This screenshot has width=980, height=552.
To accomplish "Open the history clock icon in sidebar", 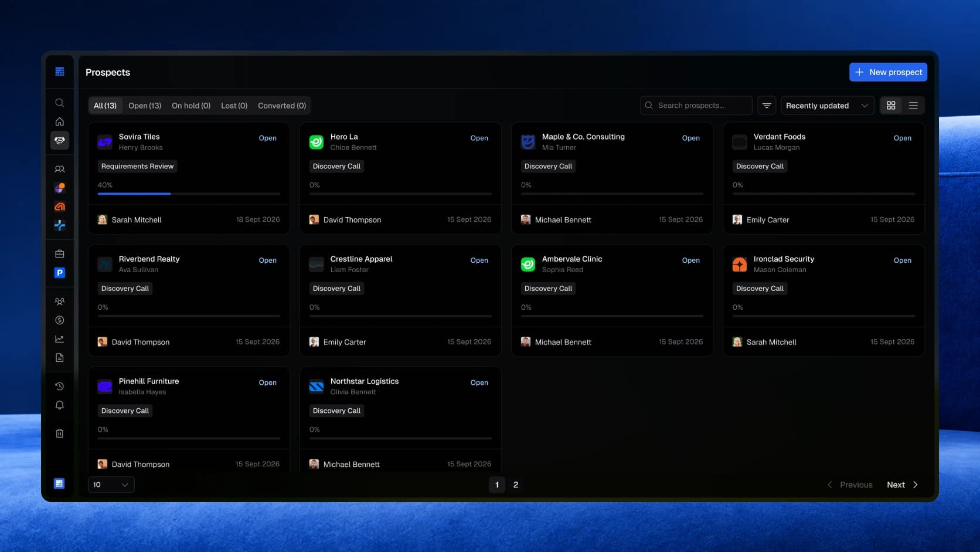I will pos(59,387).
